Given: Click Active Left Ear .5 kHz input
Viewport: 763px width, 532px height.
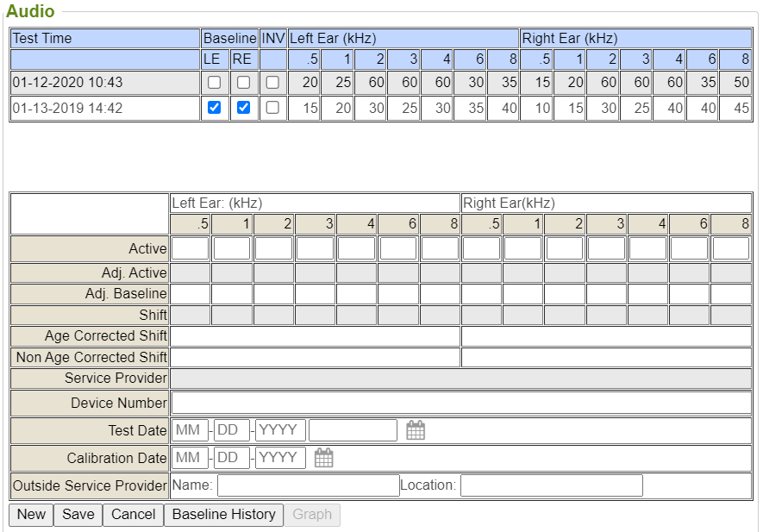Looking at the screenshot, I should coord(191,248).
